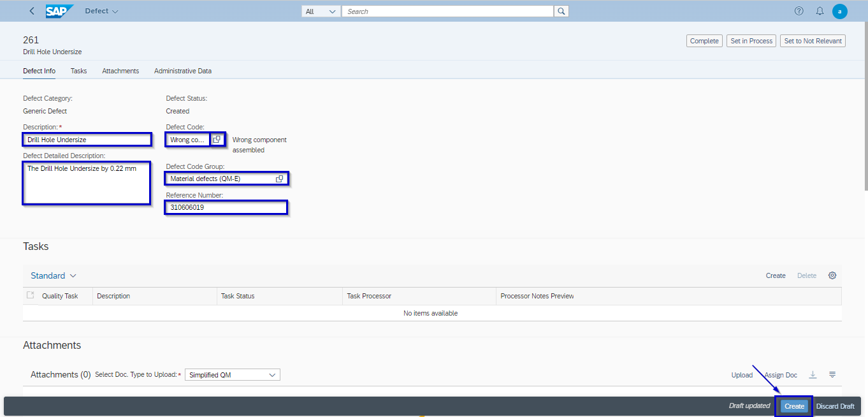This screenshot has height=417, width=868.
Task: Click in the Reference Number field
Action: click(x=226, y=207)
